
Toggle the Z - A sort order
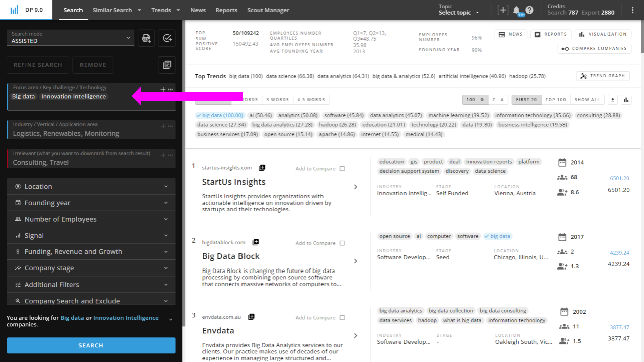[498, 100]
